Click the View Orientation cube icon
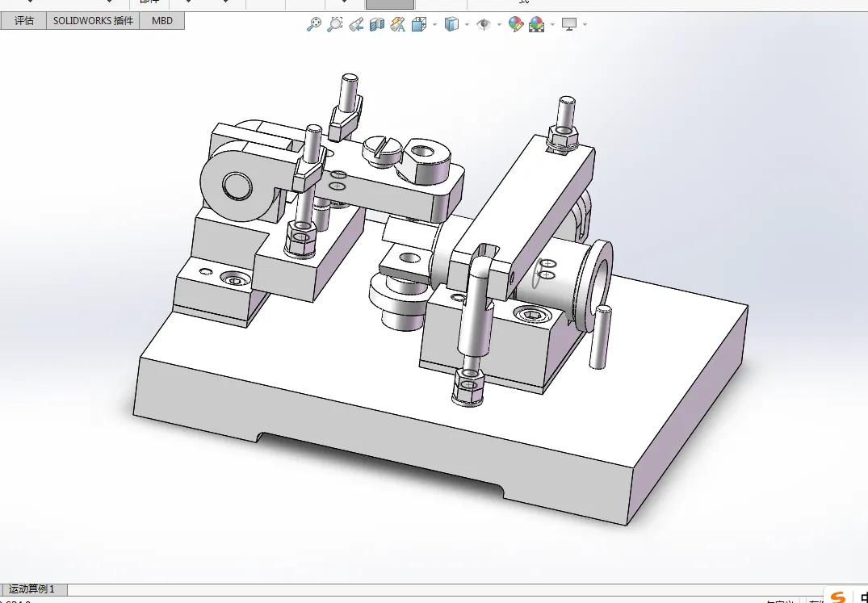Image resolution: width=868 pixels, height=603 pixels. pyautogui.click(x=419, y=24)
